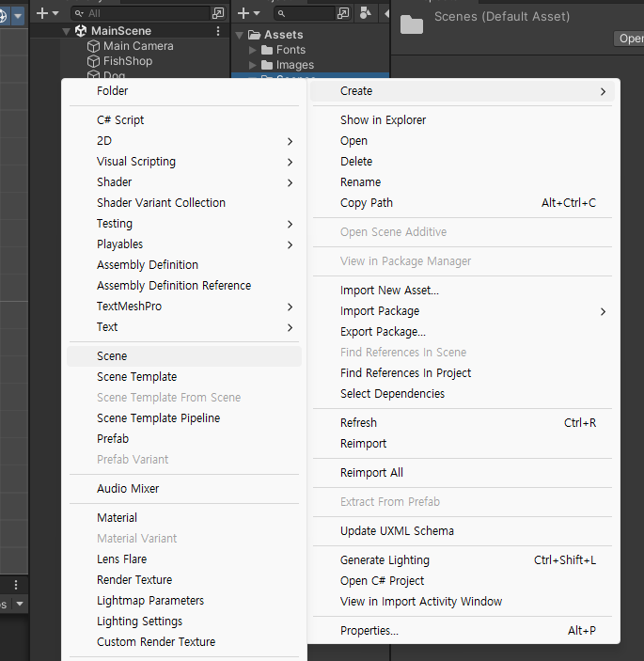Screen dimensions: 644x661
Task: Expand the Fonts folder arrow
Action: pyautogui.click(x=253, y=50)
